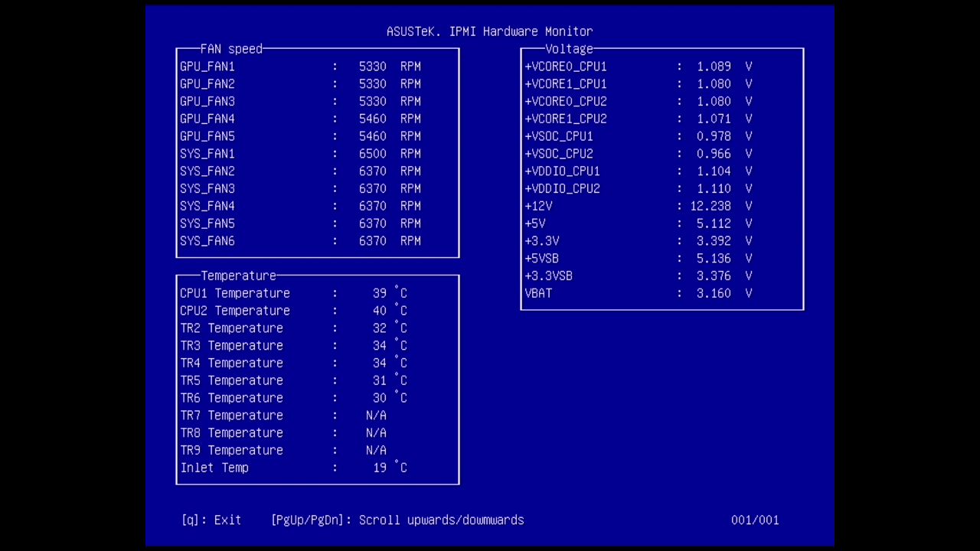This screenshot has width=980, height=551.
Task: Select the Inlet Temp label
Action: coord(214,468)
